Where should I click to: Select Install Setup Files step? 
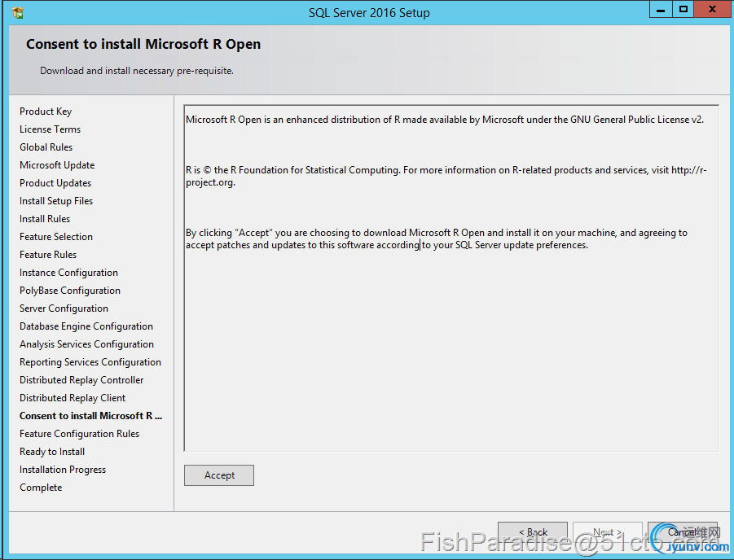point(56,201)
